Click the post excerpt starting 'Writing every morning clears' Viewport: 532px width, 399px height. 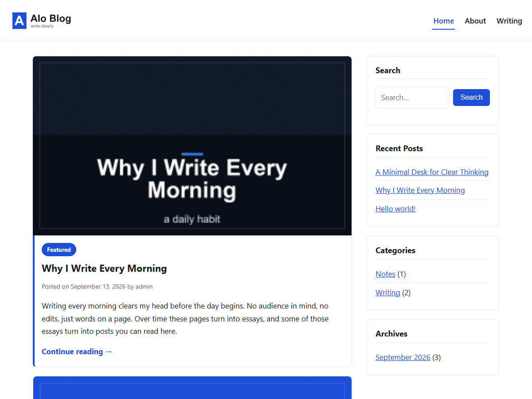pos(185,319)
